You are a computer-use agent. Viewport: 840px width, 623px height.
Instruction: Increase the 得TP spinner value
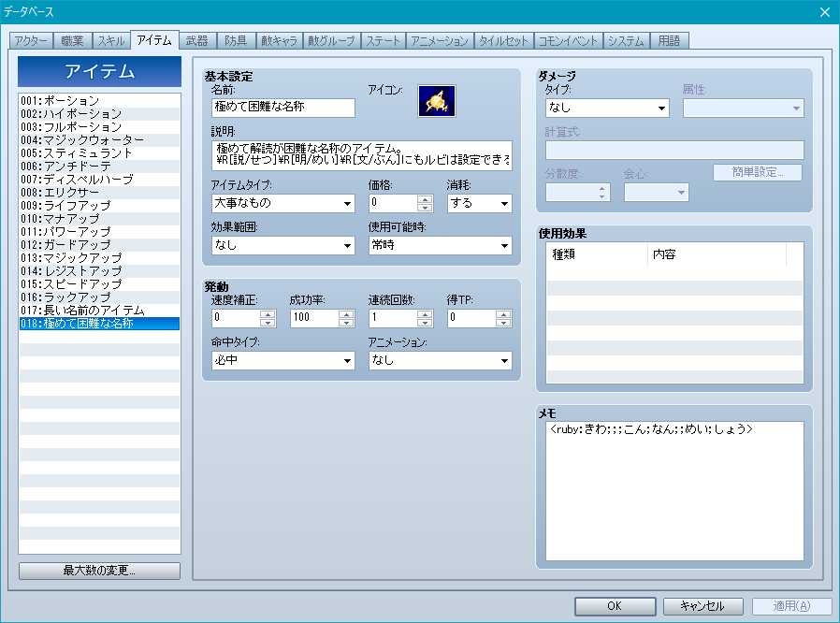point(503,313)
